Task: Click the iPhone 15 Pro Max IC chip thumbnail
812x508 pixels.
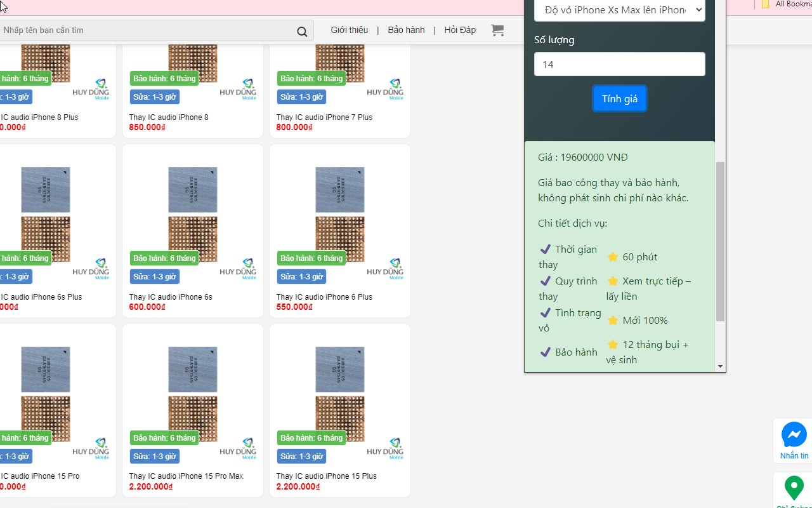Action: click(x=193, y=394)
